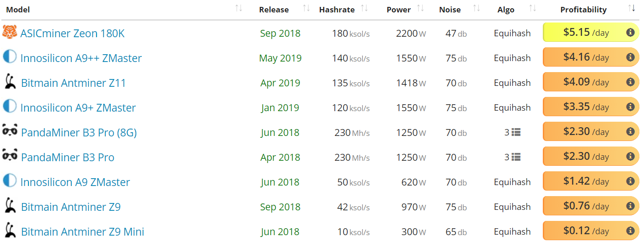Click the Bitmain logo in the Sep 2018 Antminer Z9 row
Image resolution: width=644 pixels, height=248 pixels.
[10, 206]
